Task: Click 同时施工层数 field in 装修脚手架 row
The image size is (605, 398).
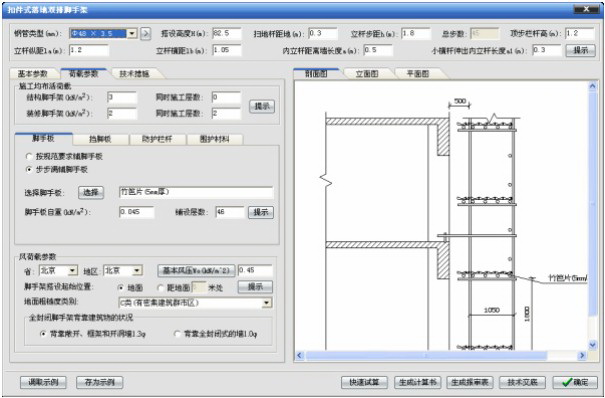Action: click(226, 114)
